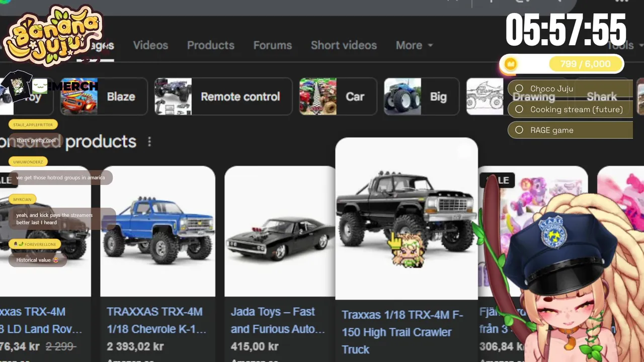Click price 415,00 kr

pyautogui.click(x=255, y=346)
